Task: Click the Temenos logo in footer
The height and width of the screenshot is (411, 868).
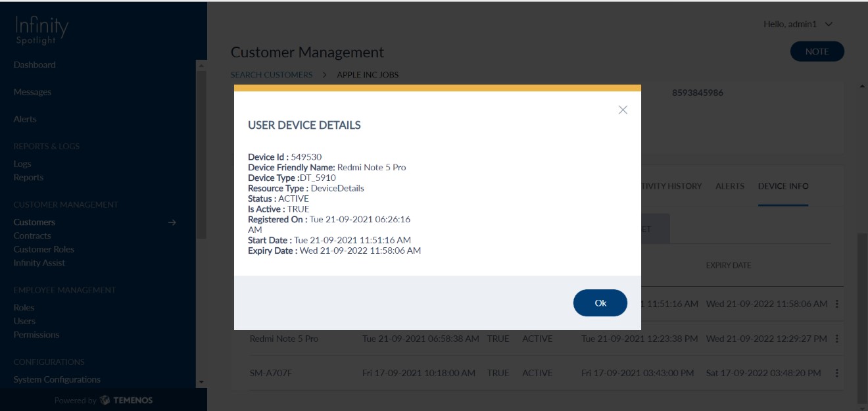Action: click(126, 400)
